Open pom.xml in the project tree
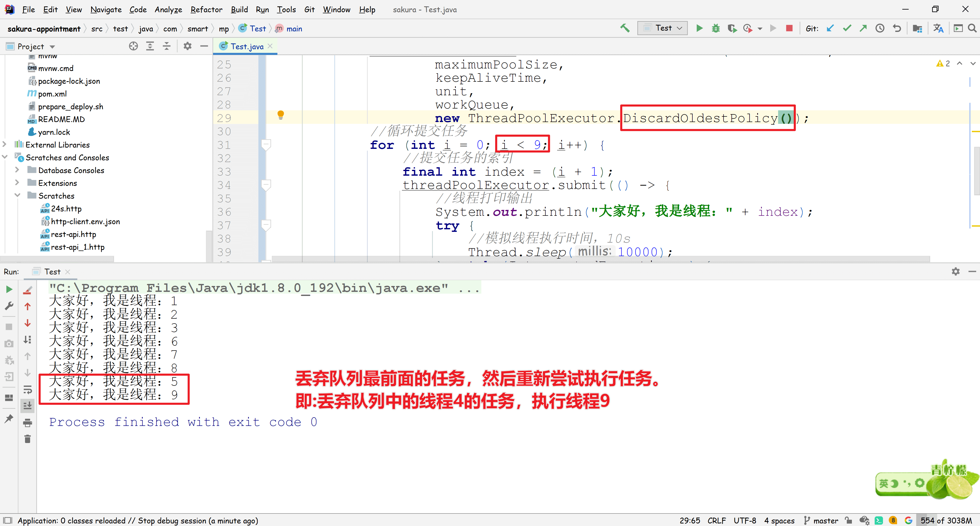The width and height of the screenshot is (980, 526). click(x=52, y=94)
